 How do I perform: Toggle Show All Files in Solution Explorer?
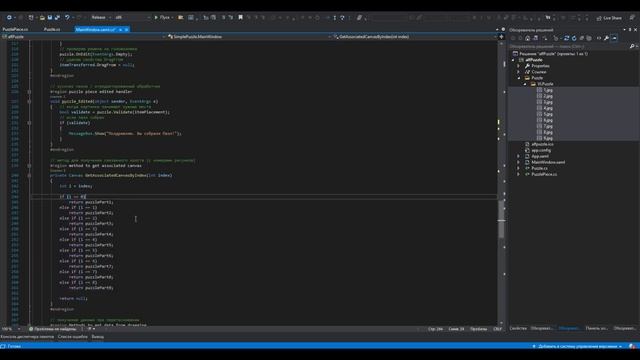point(589,38)
